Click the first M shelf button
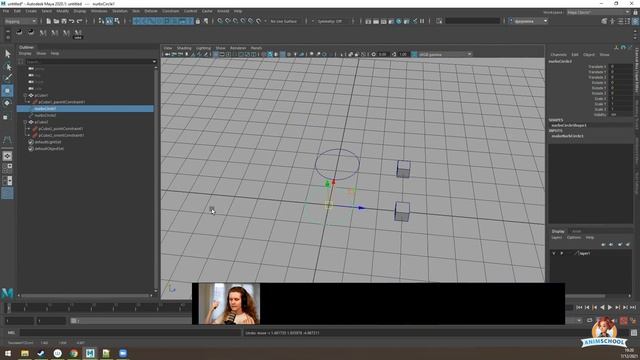Image resolution: width=640 pixels, height=360 pixels. (43, 33)
